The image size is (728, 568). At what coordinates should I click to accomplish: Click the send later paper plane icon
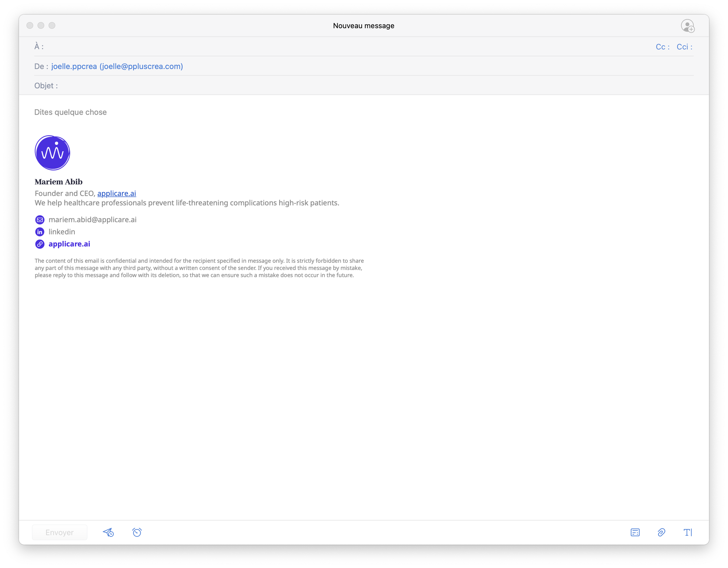(108, 532)
